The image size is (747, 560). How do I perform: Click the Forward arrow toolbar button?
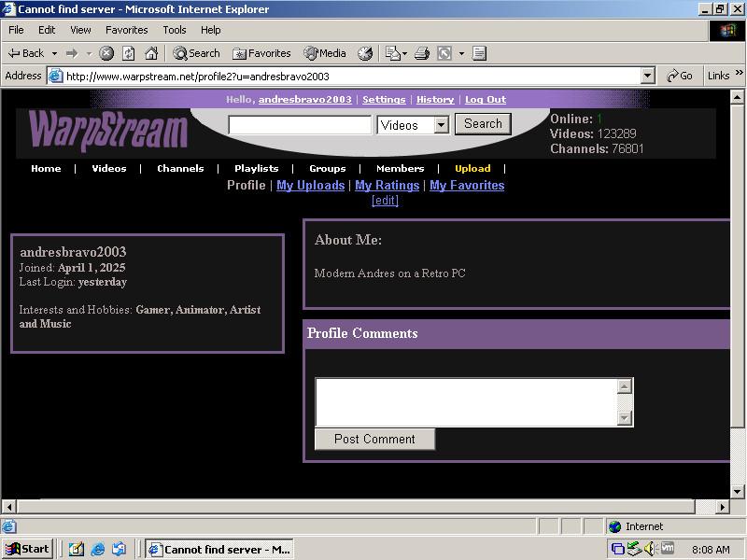point(72,53)
